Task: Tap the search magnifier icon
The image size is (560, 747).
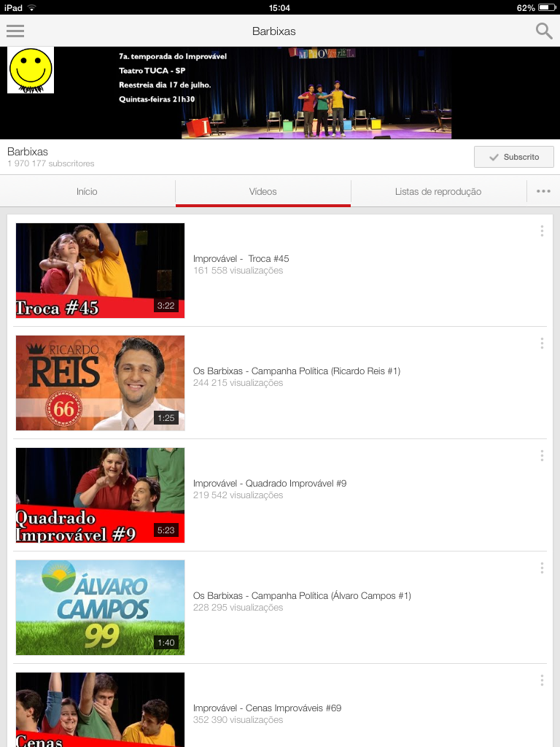Action: pyautogui.click(x=544, y=31)
